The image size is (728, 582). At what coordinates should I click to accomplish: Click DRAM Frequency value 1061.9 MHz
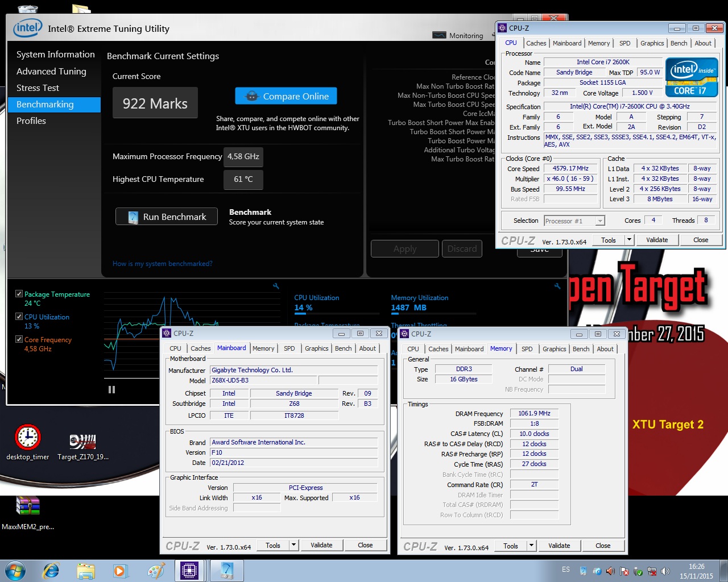(x=534, y=413)
